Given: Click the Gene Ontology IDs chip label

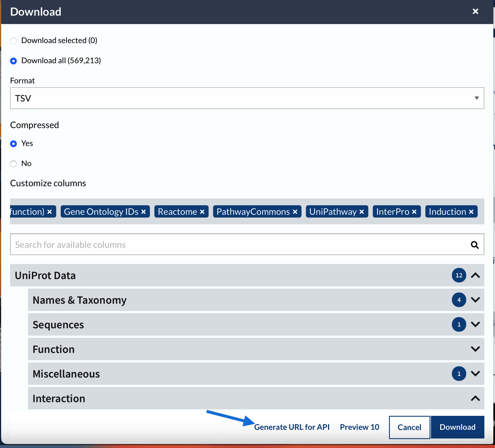Looking at the screenshot, I should pyautogui.click(x=101, y=212).
